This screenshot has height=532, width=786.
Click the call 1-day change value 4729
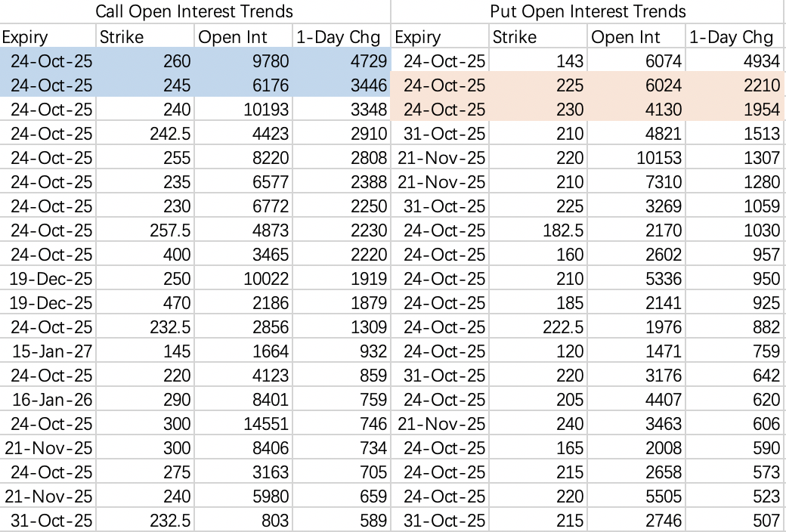(x=342, y=60)
